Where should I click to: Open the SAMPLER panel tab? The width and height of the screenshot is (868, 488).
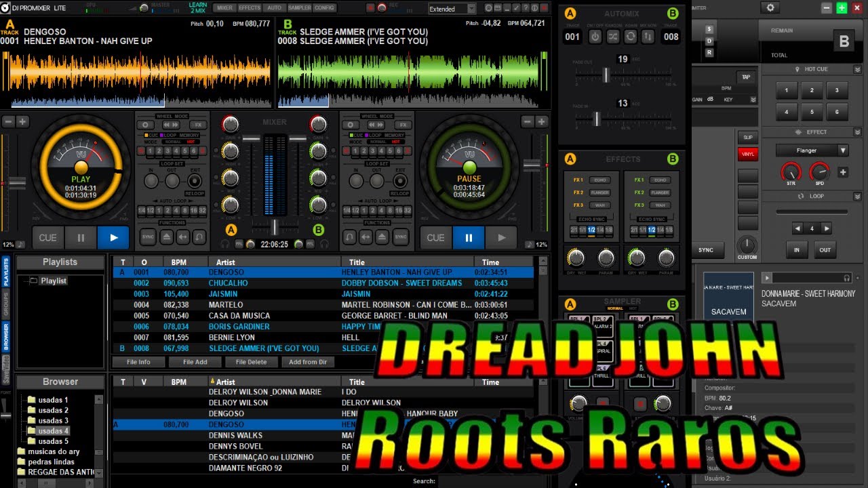(x=299, y=8)
